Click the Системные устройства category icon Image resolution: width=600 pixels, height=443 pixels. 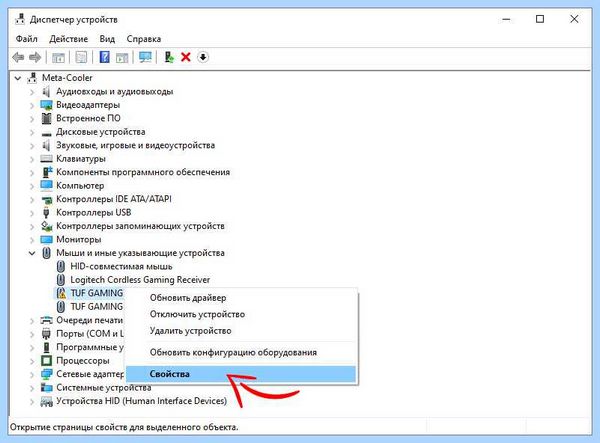click(x=46, y=388)
